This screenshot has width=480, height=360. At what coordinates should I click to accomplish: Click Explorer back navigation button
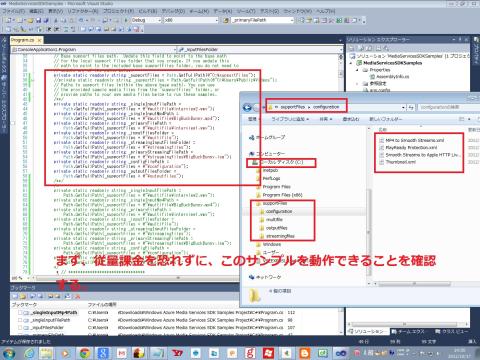247,107
